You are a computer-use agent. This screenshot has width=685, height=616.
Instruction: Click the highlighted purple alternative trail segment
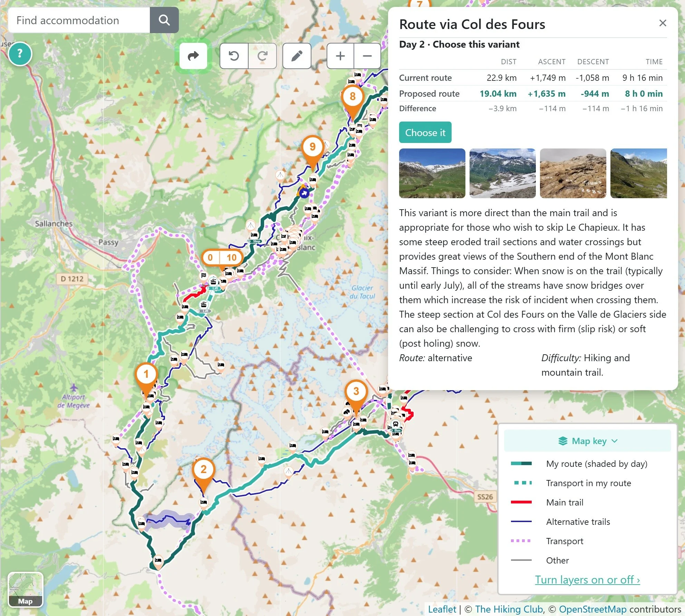[x=167, y=520]
